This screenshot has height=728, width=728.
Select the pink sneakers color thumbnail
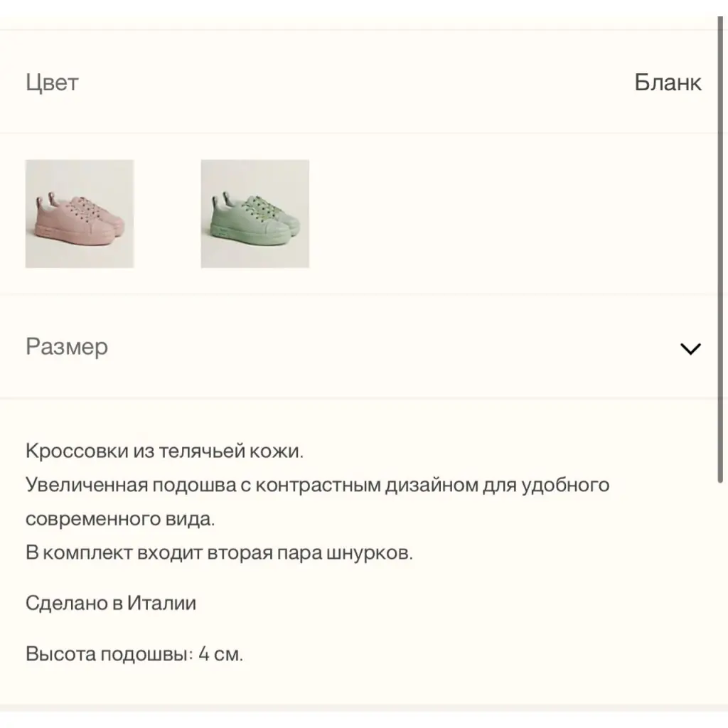80,213
